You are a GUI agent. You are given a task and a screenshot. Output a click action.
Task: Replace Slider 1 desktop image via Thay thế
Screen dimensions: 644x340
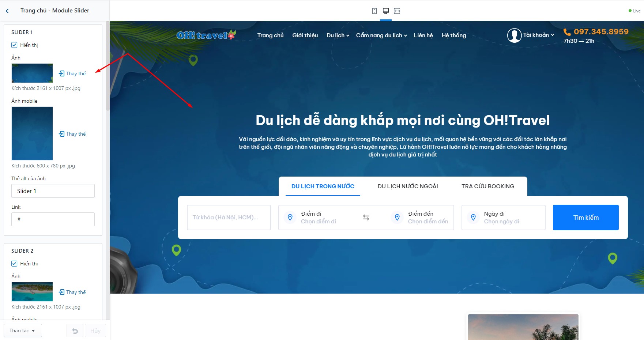72,73
